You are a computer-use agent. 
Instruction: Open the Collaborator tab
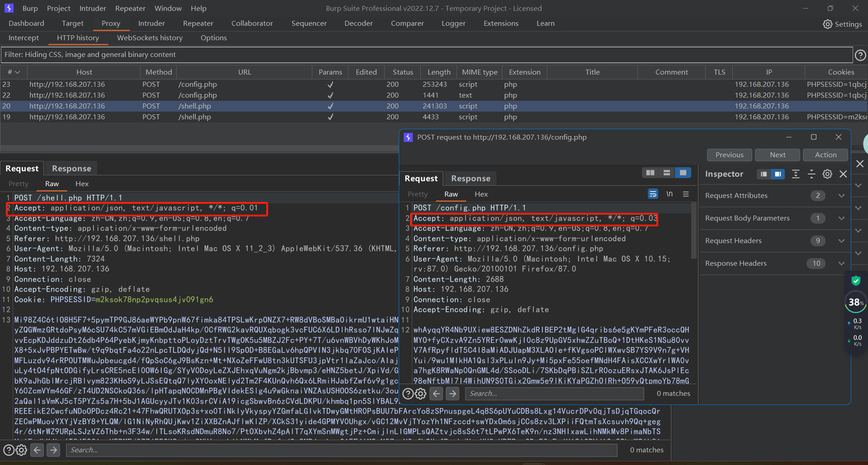click(x=252, y=23)
